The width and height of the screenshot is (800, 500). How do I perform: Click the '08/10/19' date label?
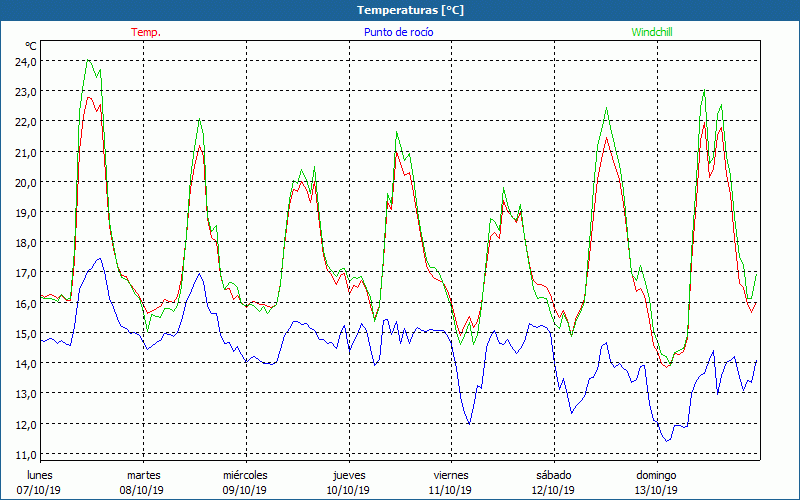click(141, 490)
